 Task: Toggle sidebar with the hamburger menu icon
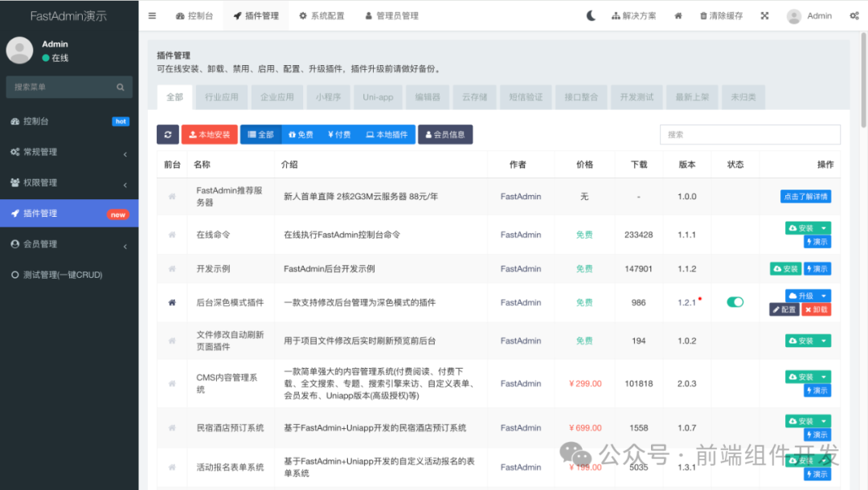click(x=152, y=16)
